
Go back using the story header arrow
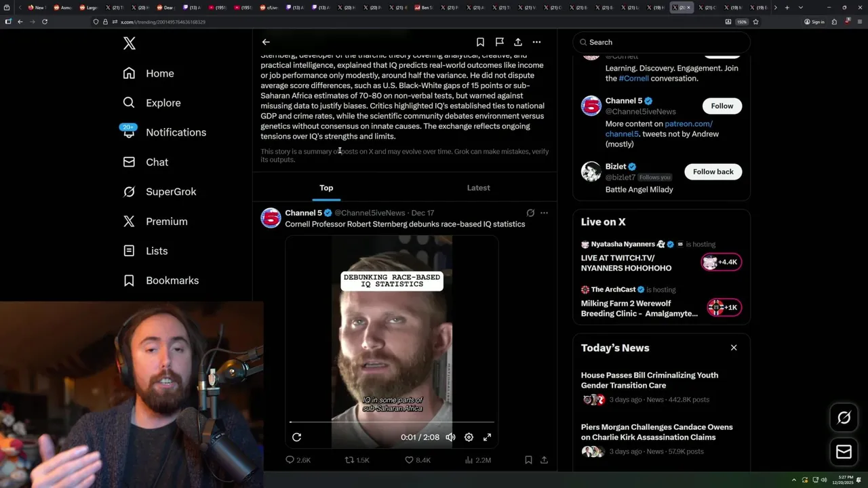[x=266, y=42]
